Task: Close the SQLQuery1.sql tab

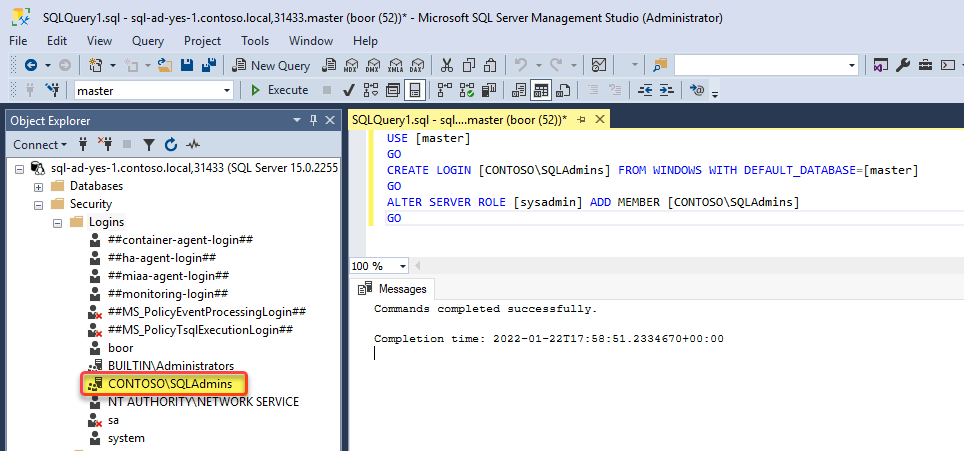Action: coord(600,119)
